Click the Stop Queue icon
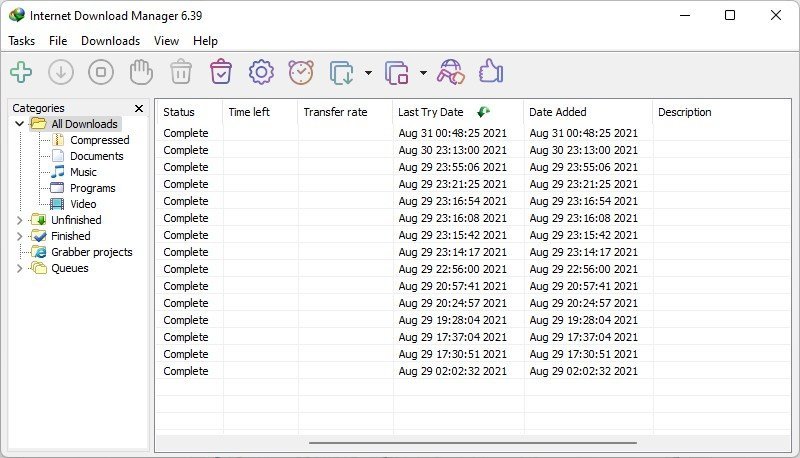The image size is (800, 458). click(x=397, y=72)
